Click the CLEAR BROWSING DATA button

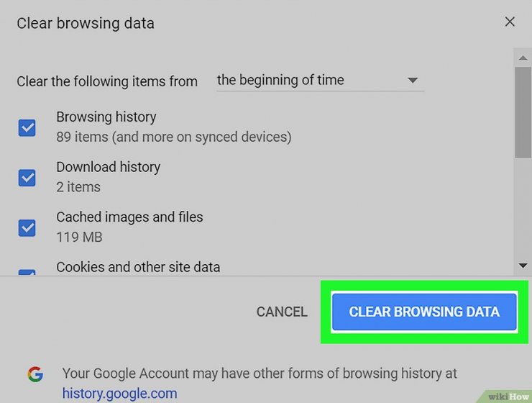(x=424, y=312)
